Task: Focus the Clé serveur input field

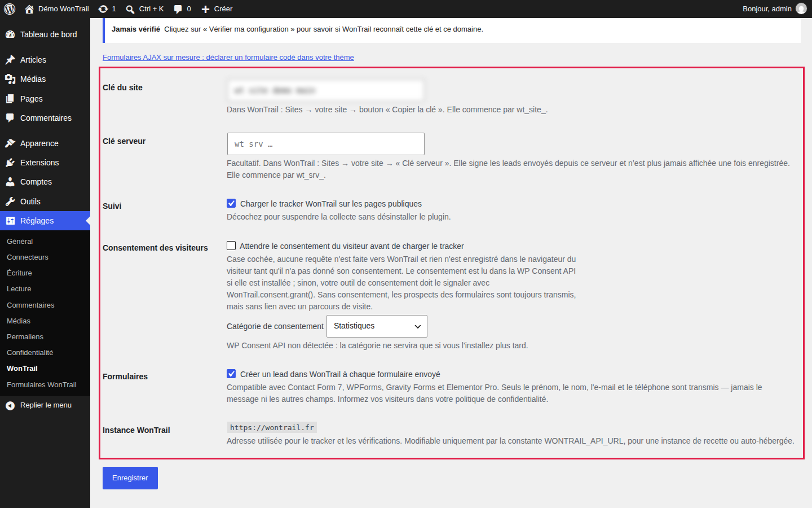Action: [x=326, y=144]
